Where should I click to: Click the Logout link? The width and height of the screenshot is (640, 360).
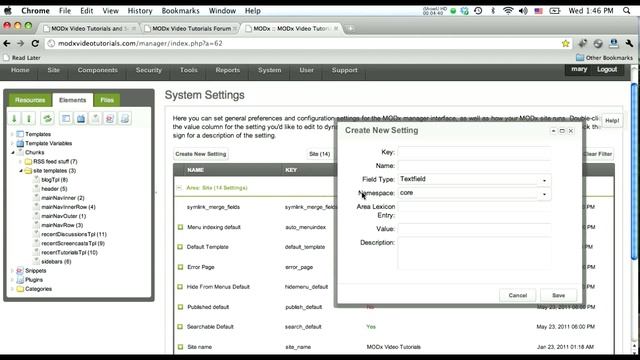(607, 69)
